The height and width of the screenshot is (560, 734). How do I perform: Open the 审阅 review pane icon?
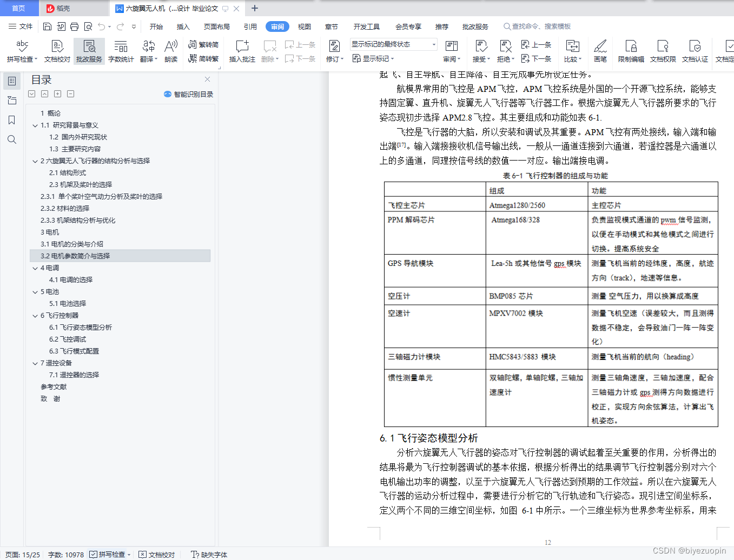[x=452, y=46]
